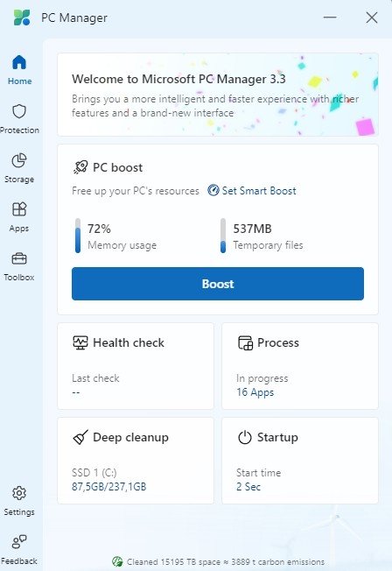Click the blue Boost button
Viewport: 392px width, 571px height.
point(218,284)
